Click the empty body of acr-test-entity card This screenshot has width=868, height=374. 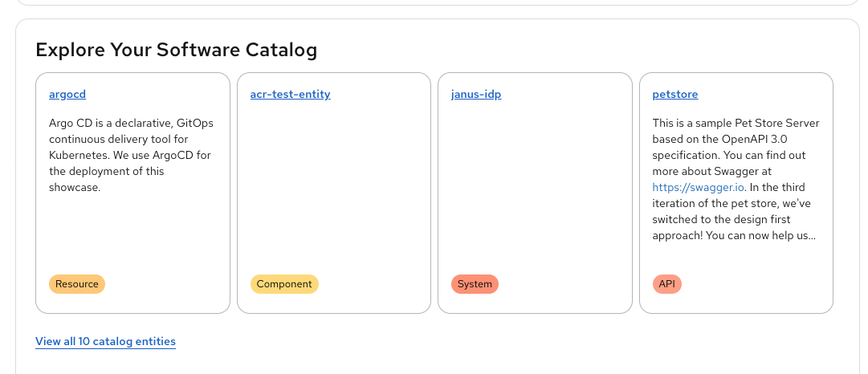click(x=333, y=193)
